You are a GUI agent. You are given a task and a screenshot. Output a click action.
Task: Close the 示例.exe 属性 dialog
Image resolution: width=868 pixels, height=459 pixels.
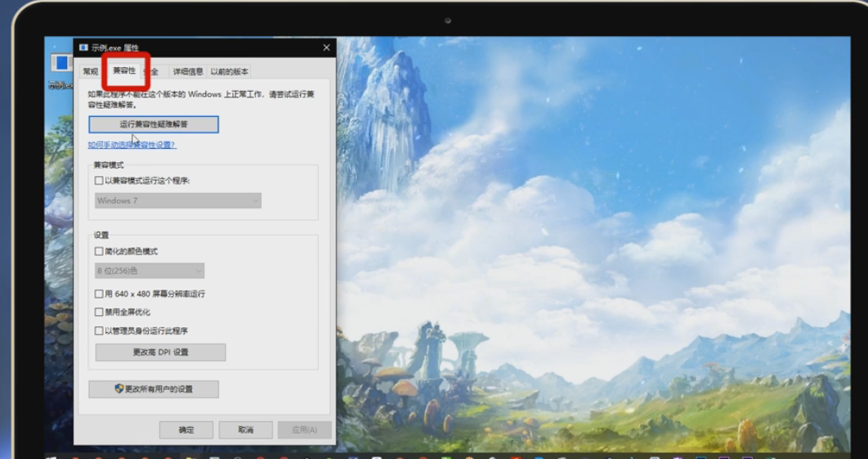pos(326,48)
